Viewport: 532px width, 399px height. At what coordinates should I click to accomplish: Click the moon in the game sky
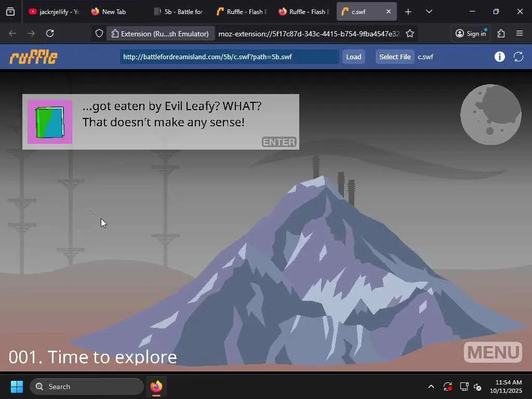[x=490, y=114]
